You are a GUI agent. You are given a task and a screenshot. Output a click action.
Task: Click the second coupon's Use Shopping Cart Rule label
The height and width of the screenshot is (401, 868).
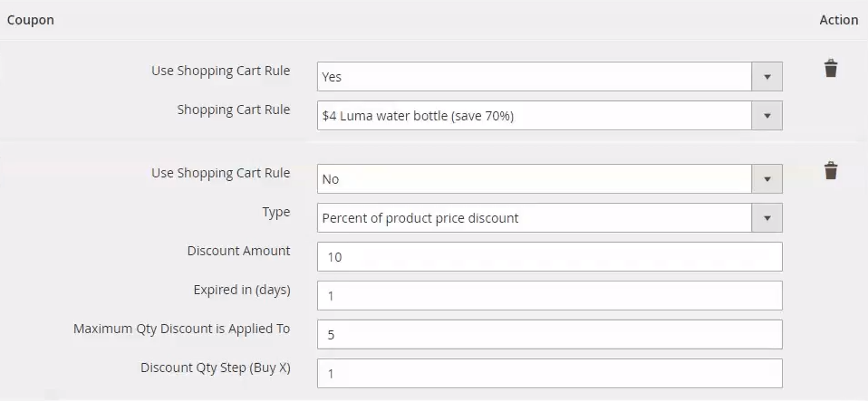pos(220,173)
